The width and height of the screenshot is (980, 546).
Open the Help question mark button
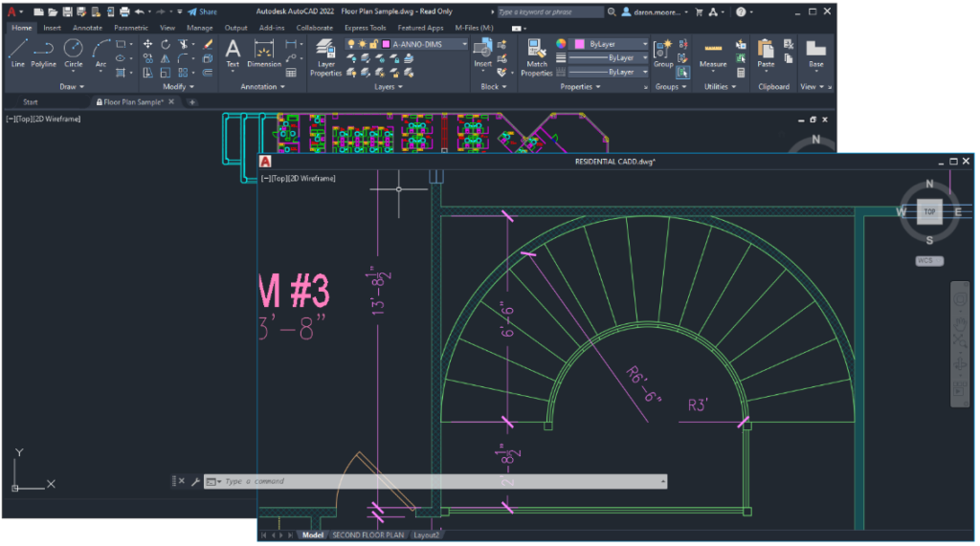coord(741,11)
